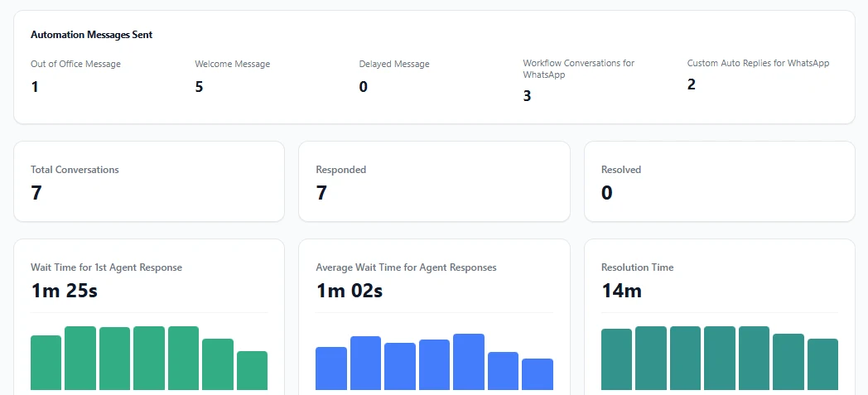Click the Resolution Time title

pos(637,267)
